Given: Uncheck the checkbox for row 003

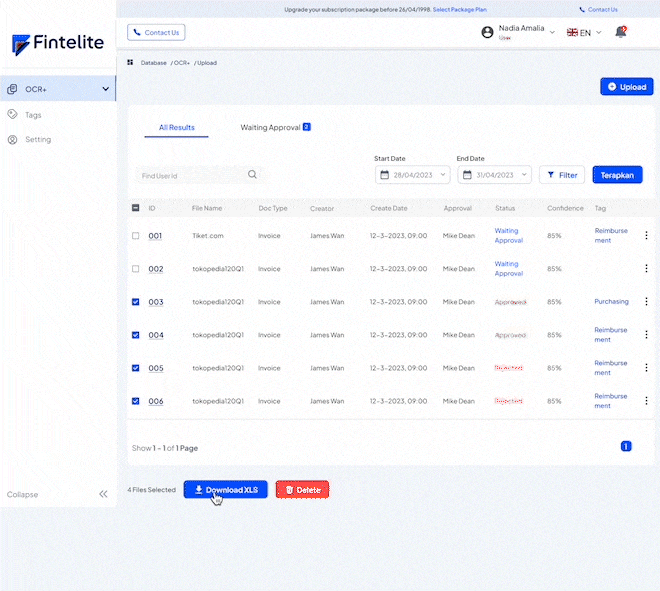Looking at the screenshot, I should pos(136,302).
